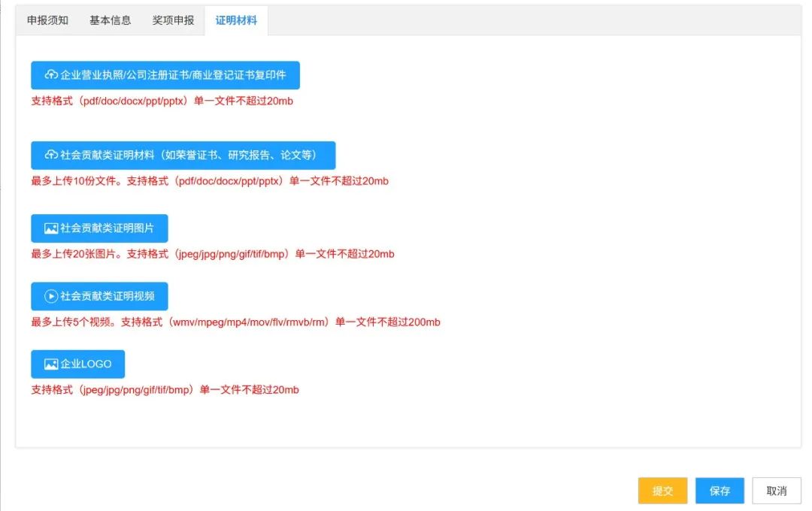812x511 pixels.
Task: Click picture icon on 社会贡献类证明图片 button
Action: (51, 228)
